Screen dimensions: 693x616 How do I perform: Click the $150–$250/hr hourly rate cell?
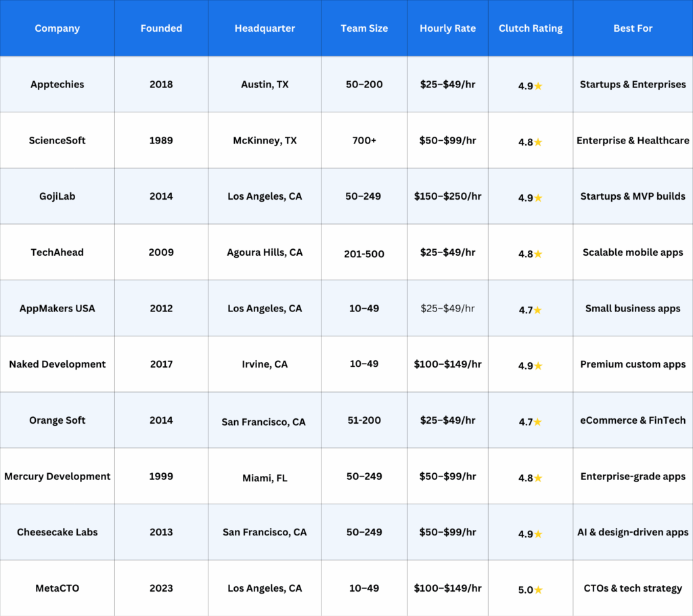click(x=448, y=196)
